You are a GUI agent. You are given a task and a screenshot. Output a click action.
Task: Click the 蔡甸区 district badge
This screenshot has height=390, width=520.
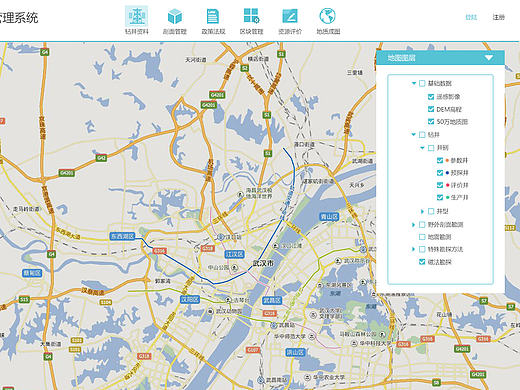32,273
